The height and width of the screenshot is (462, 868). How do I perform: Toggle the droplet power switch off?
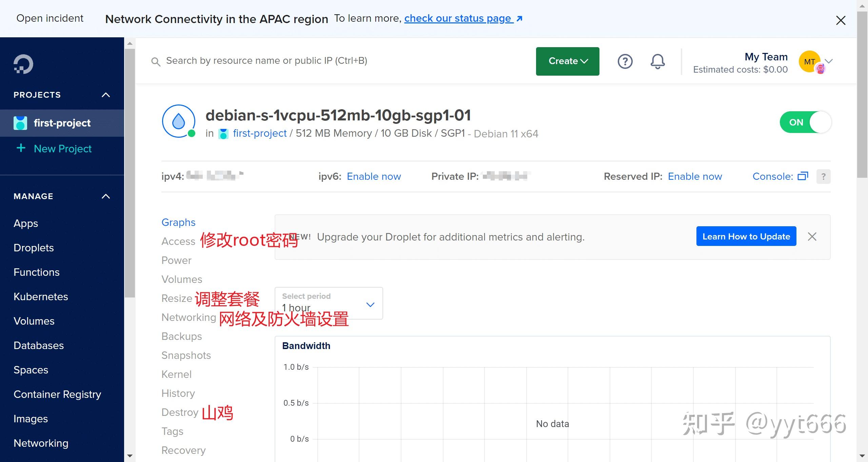(x=805, y=122)
